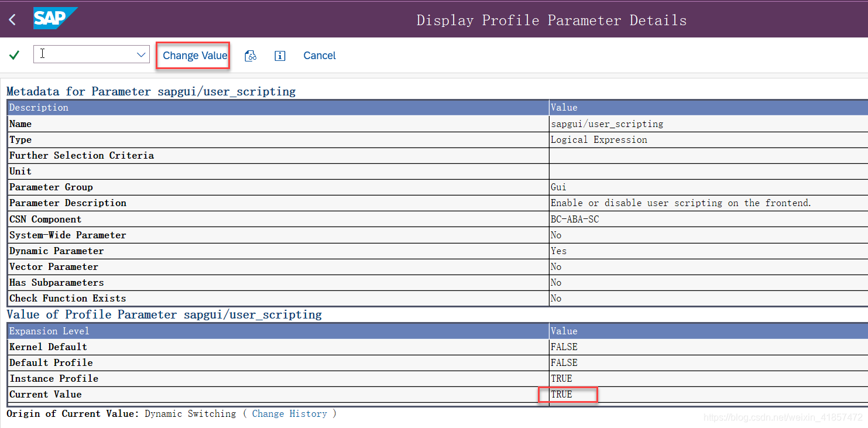This screenshot has width=868, height=428.
Task: Select the 'Type' description cell
Action: [278, 140]
